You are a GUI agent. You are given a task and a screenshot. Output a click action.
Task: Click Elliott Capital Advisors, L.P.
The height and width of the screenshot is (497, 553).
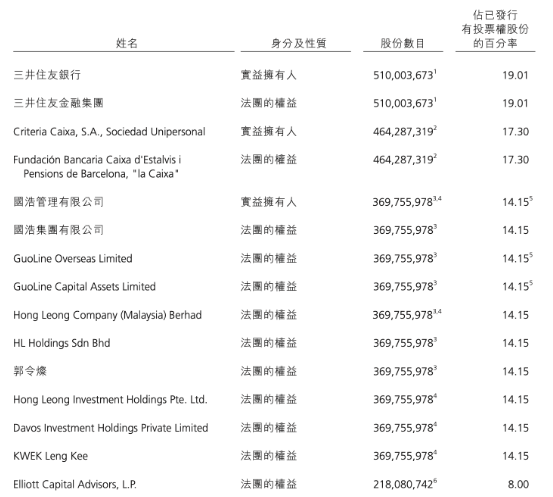point(75,484)
